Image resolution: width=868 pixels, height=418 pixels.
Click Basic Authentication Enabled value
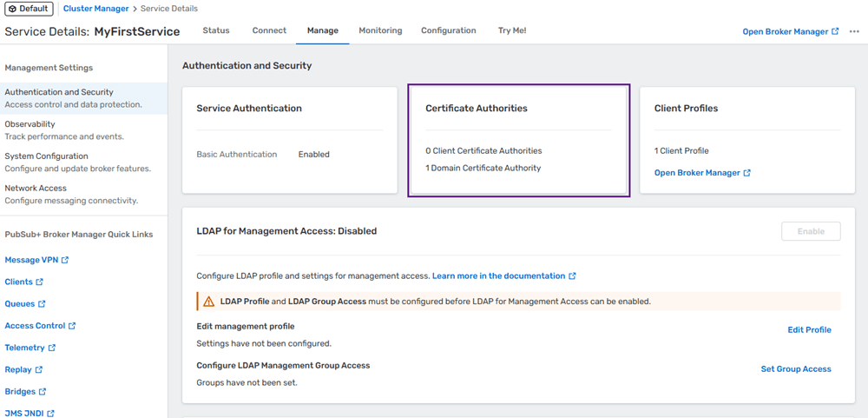[314, 155]
